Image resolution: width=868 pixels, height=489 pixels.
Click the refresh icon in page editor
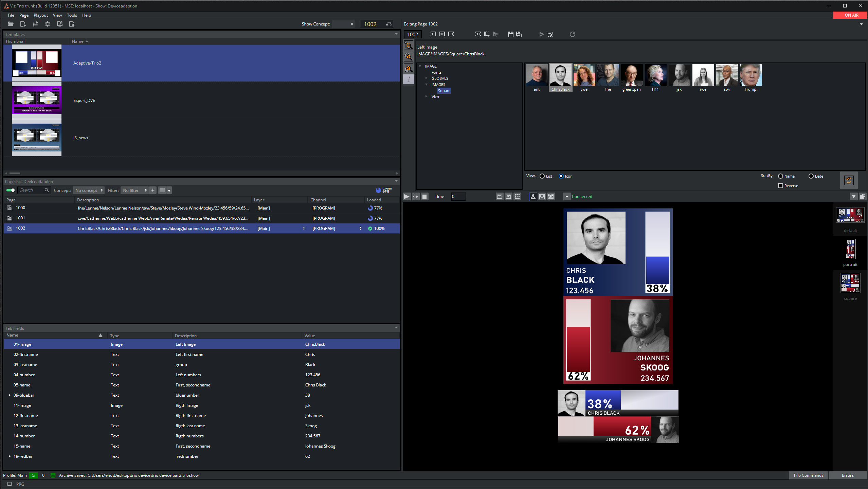(573, 34)
